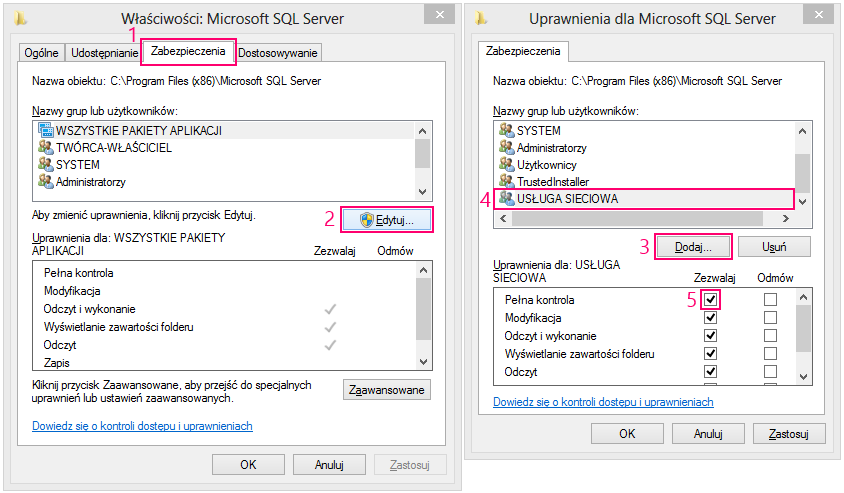
Task: Click Administratorzy group icon in Uprawnienia dialog
Action: [506, 147]
